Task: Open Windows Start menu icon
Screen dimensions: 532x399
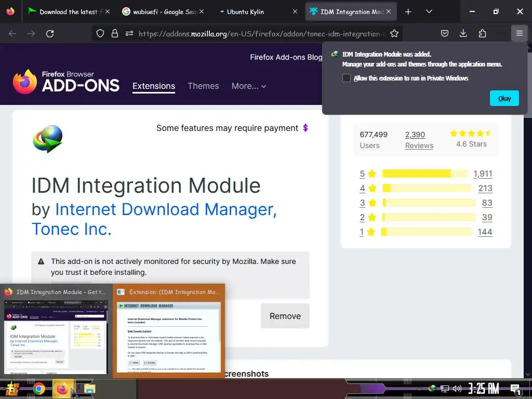Action: tap(12, 389)
